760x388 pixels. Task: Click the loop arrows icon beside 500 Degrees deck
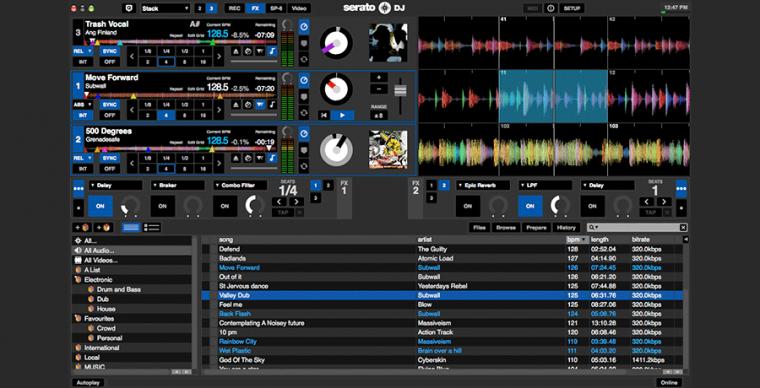304,167
